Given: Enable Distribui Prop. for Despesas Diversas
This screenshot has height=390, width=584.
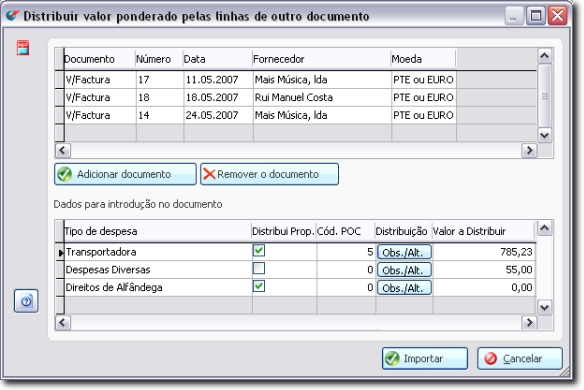Looking at the screenshot, I should click(x=259, y=269).
